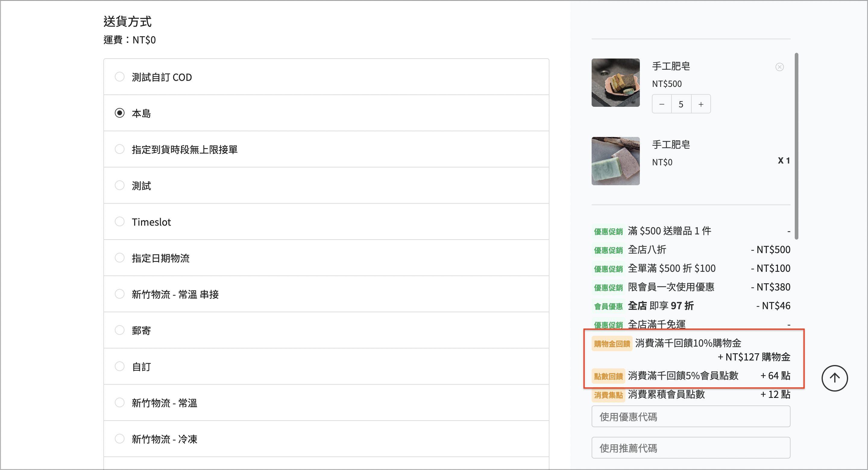Click the 使用優惠代碼 coupon input field

(x=691, y=417)
